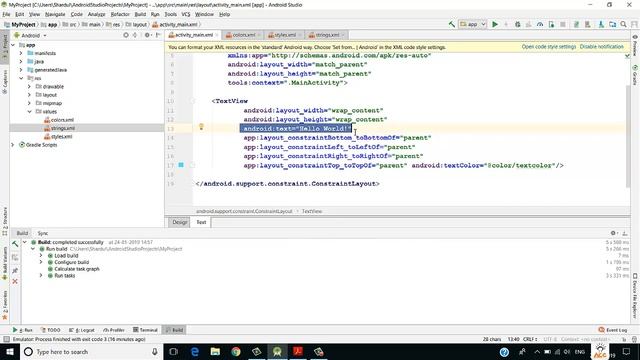Click the Task View taskbar icon
The image size is (640, 360).
click(x=173, y=351)
